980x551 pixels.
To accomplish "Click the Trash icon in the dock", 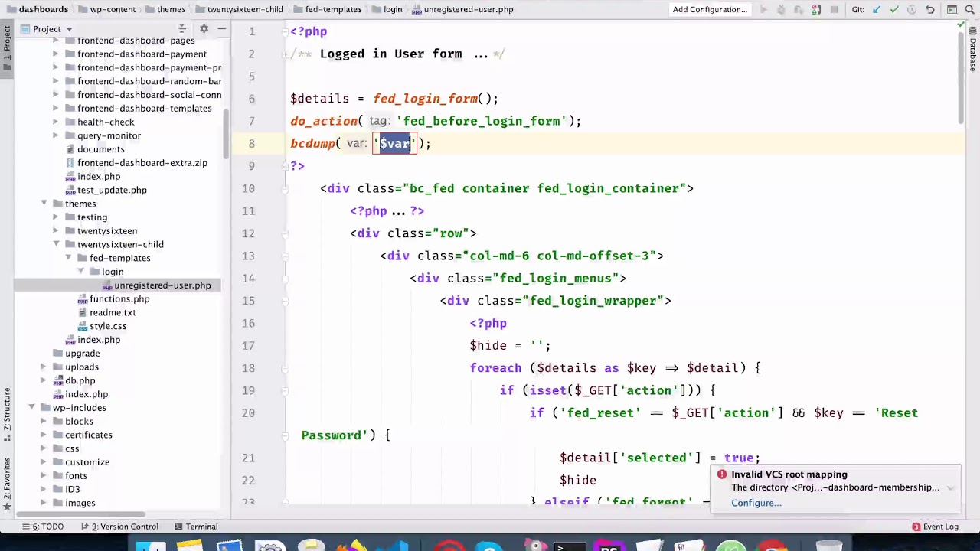I will tap(829, 546).
